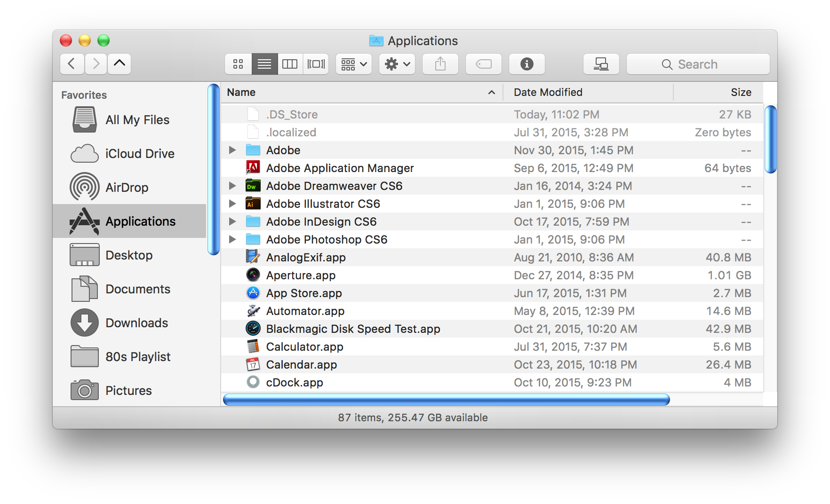
Task: Open the 80s Playlist folder in sidebar
Action: point(129,357)
